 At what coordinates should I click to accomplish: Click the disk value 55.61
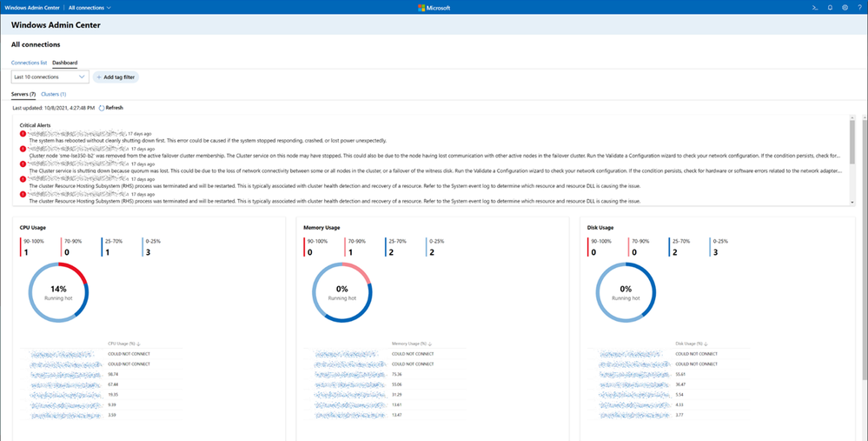681,375
